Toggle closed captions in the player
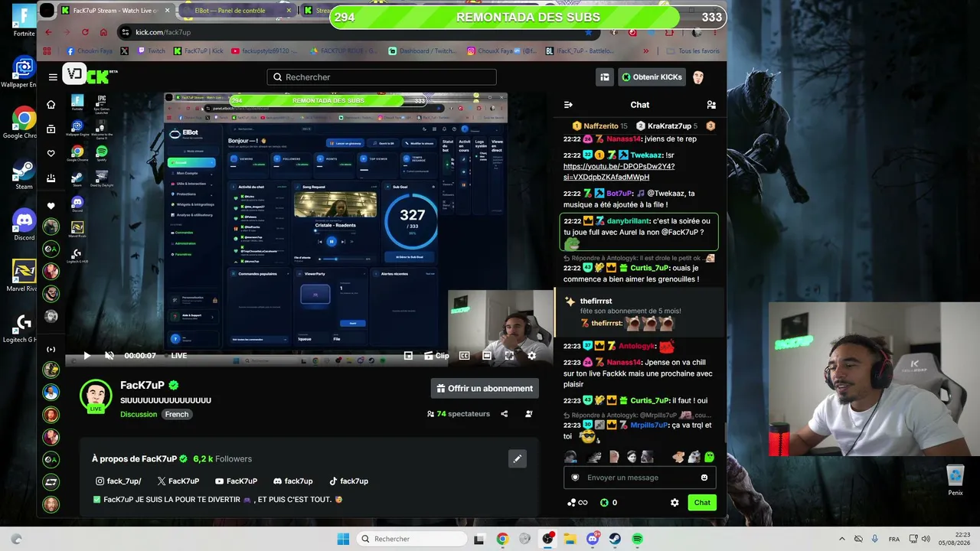The width and height of the screenshot is (980, 551). point(464,355)
